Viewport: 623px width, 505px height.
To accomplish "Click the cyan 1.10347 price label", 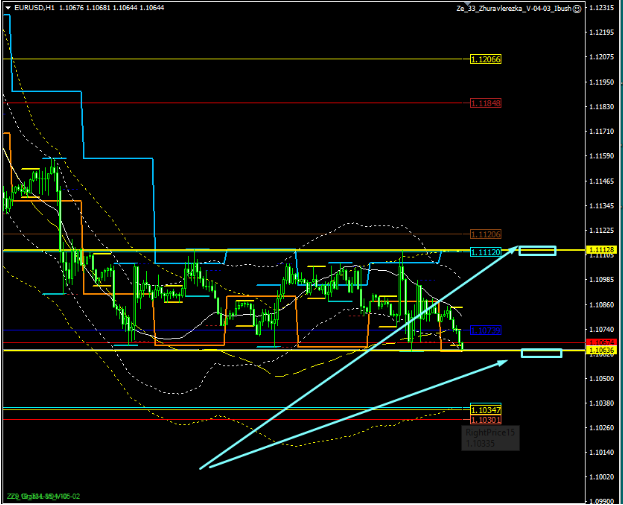I will [485, 410].
